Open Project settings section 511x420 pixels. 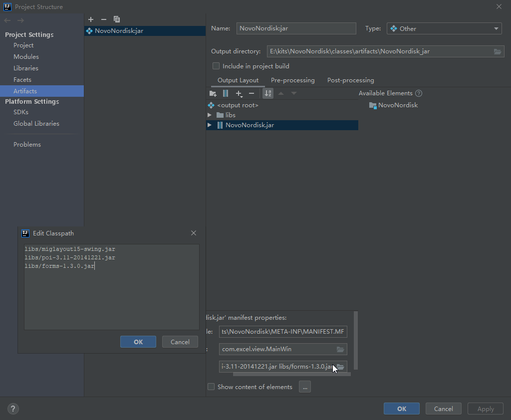[x=23, y=45]
